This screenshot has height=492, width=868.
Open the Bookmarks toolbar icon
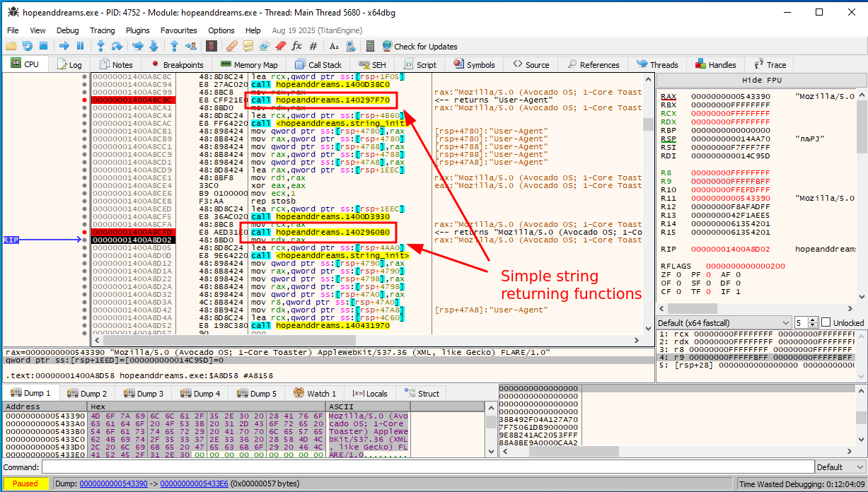[280, 46]
